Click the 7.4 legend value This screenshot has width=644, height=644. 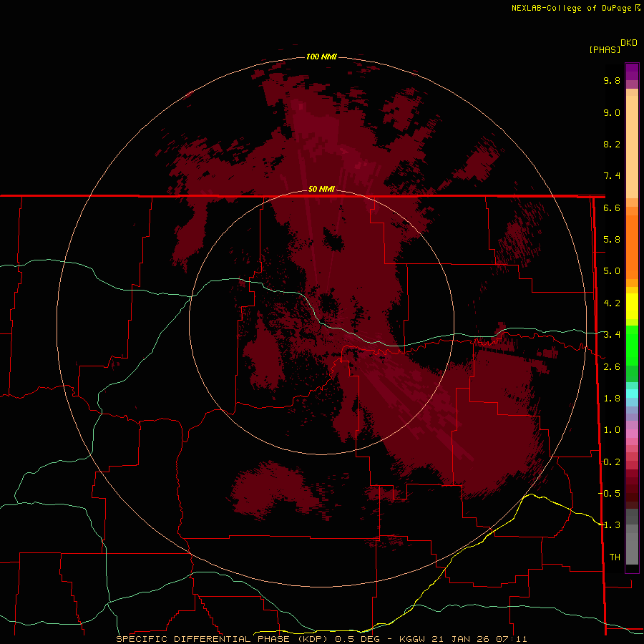612,176
